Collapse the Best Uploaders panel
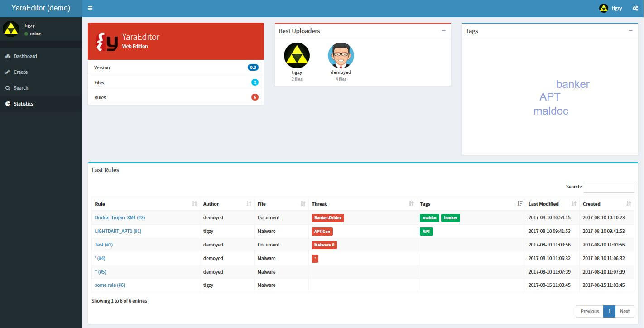This screenshot has height=328, width=644. pos(443,30)
